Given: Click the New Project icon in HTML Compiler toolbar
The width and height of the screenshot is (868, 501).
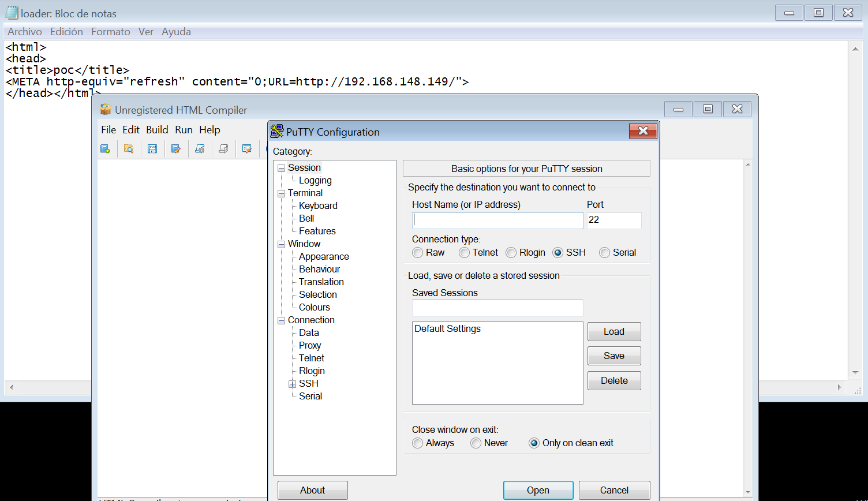Looking at the screenshot, I should 105,149.
